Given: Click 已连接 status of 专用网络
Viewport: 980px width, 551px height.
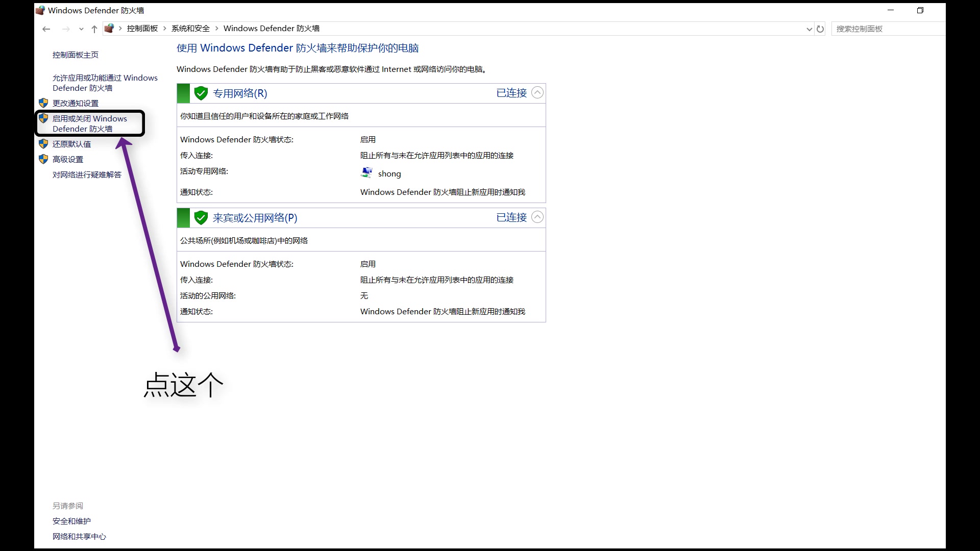Looking at the screenshot, I should pos(511,93).
